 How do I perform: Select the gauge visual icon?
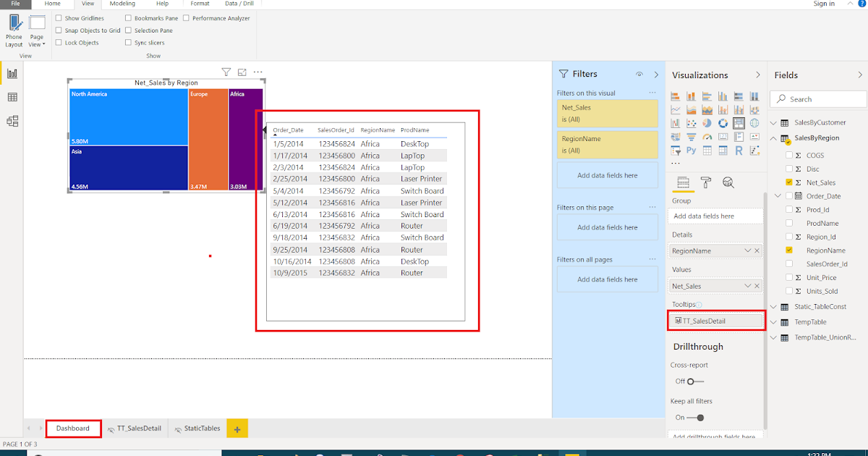(x=707, y=137)
